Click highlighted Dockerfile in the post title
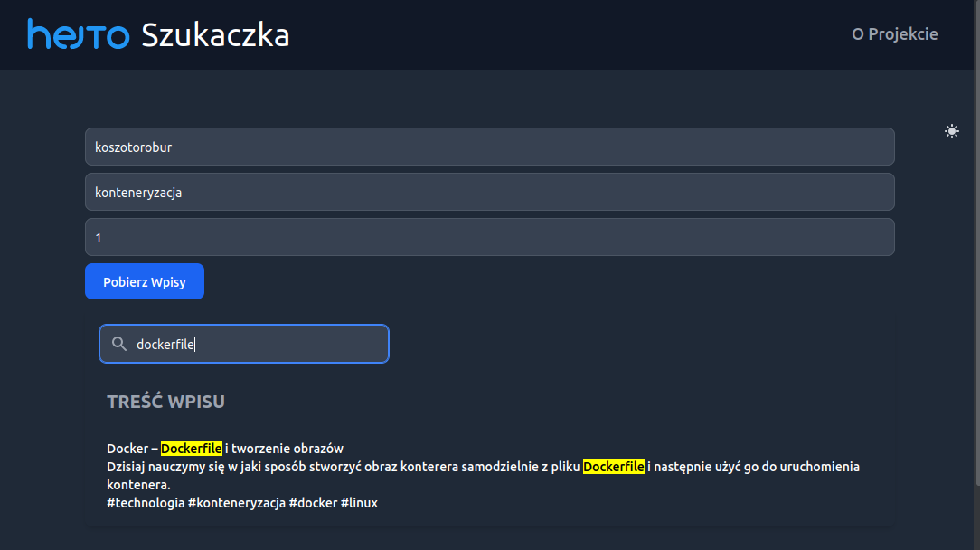 pyautogui.click(x=191, y=449)
